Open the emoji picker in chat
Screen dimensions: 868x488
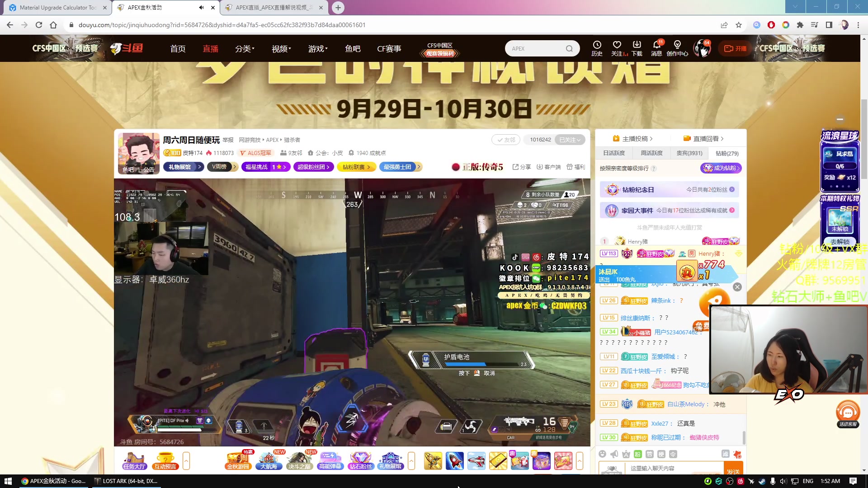602,454
